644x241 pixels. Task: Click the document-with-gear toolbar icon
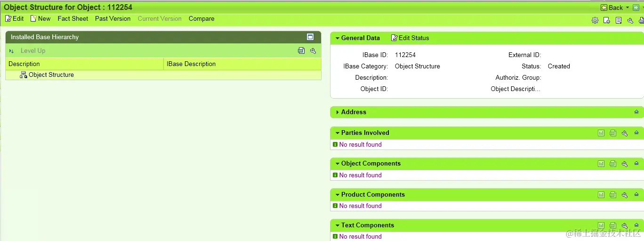607,20
